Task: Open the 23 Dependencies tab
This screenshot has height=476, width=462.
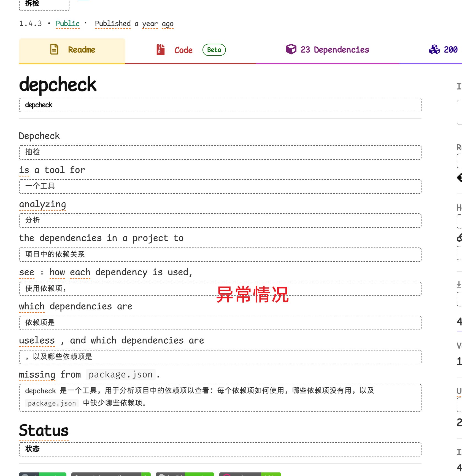Action: (335, 50)
